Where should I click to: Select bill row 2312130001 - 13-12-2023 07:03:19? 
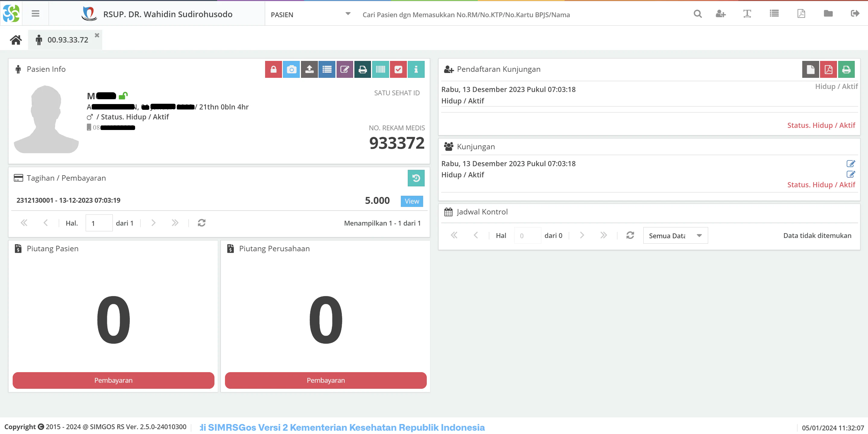tap(219, 201)
